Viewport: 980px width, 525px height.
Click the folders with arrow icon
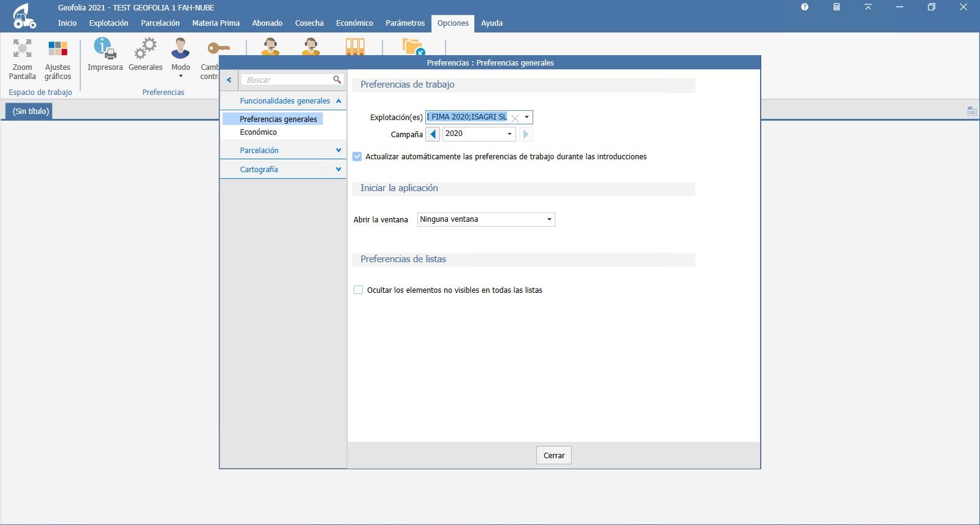pyautogui.click(x=414, y=47)
